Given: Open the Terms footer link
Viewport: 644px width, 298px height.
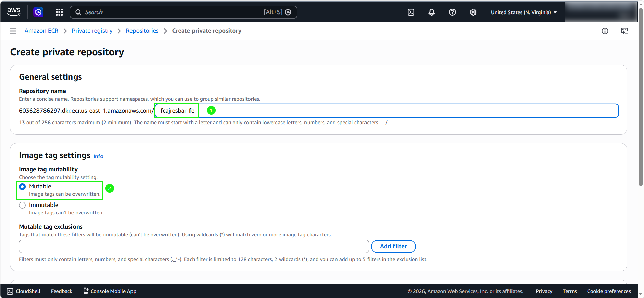Looking at the screenshot, I should [569, 291].
